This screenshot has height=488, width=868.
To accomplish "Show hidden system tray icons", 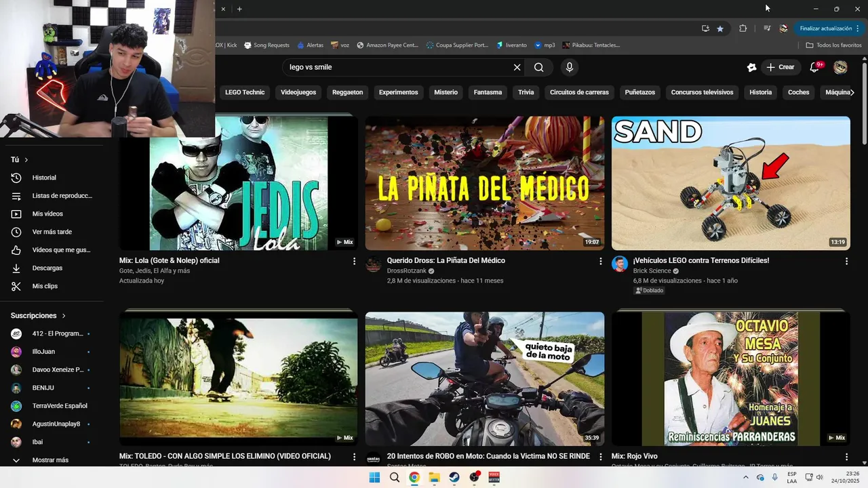I will pyautogui.click(x=746, y=477).
